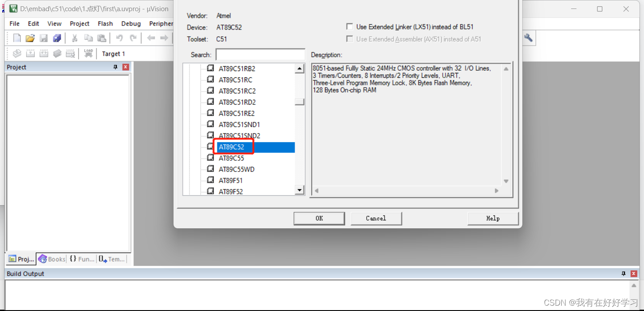Click the Rebuild all target files icon
This screenshot has height=311, width=644.
click(44, 54)
